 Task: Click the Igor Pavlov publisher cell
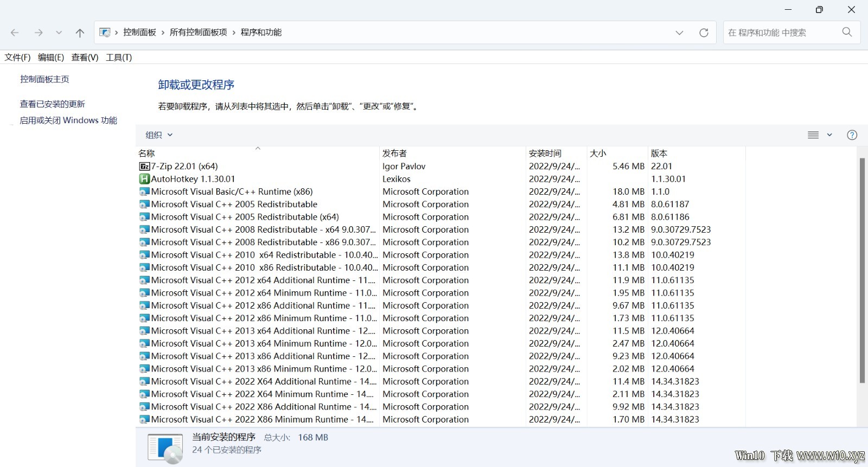404,167
